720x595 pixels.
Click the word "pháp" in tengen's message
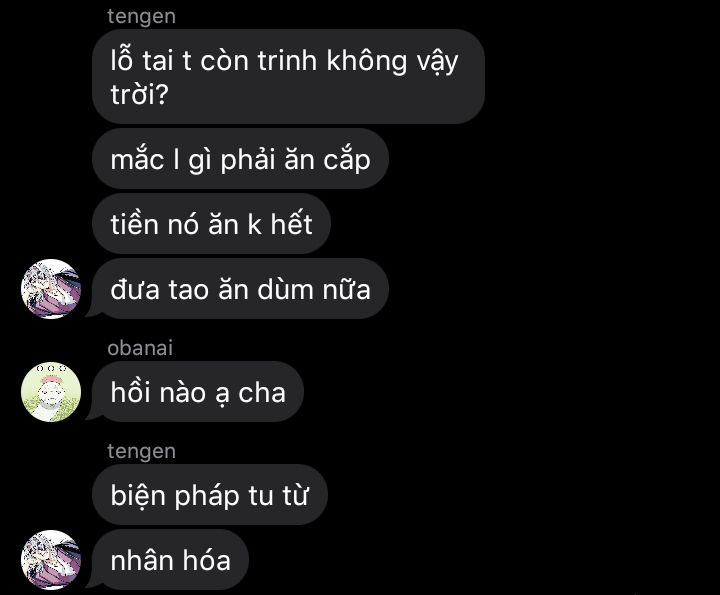click(207, 497)
